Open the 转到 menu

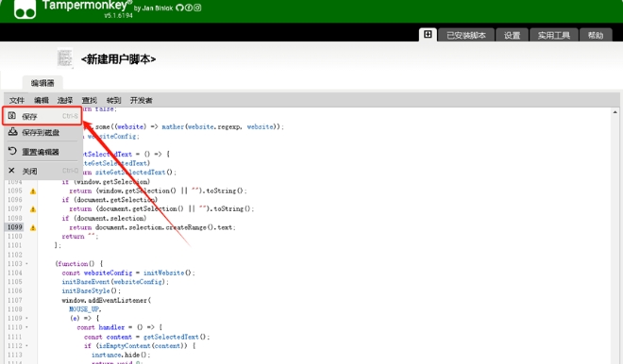pos(113,100)
